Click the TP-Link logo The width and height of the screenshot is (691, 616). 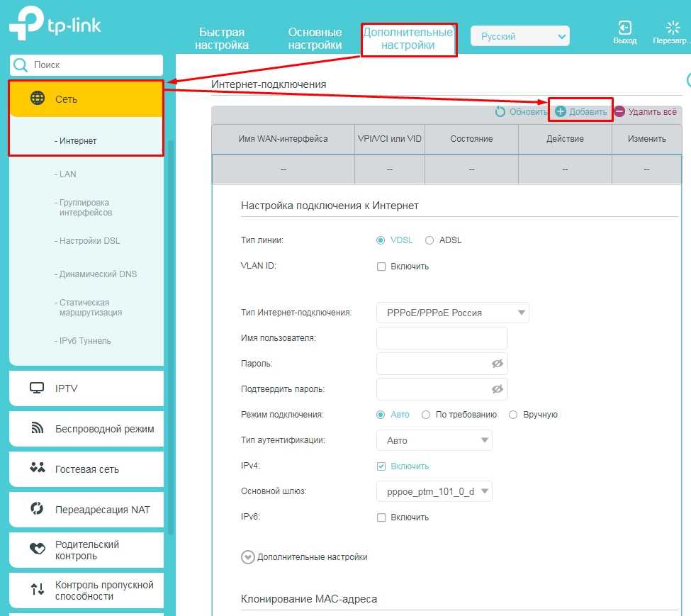(55, 23)
